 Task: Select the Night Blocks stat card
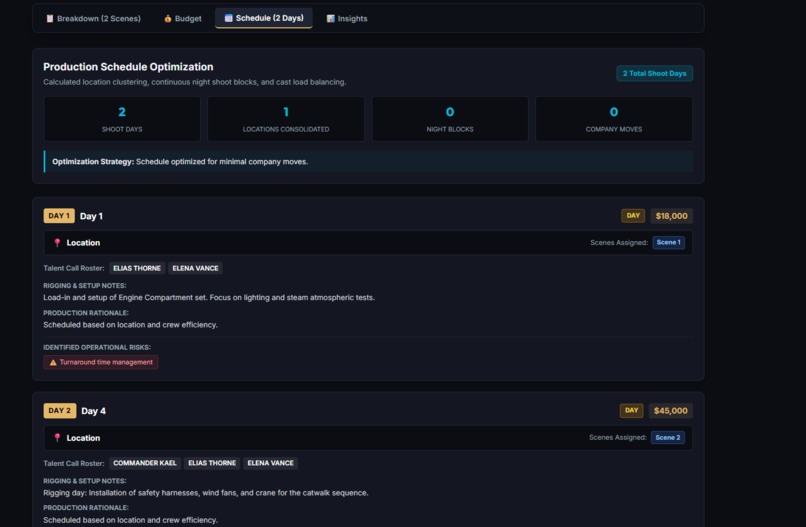pos(450,119)
